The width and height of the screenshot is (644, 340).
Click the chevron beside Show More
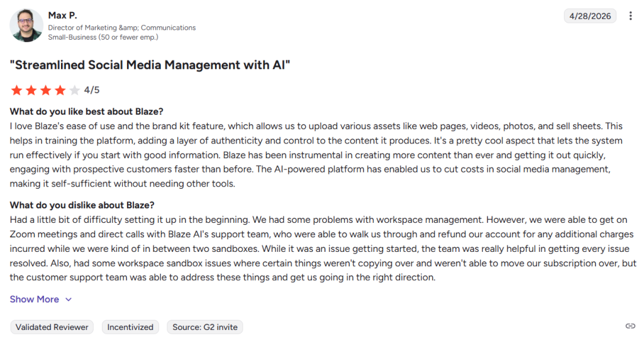point(69,300)
